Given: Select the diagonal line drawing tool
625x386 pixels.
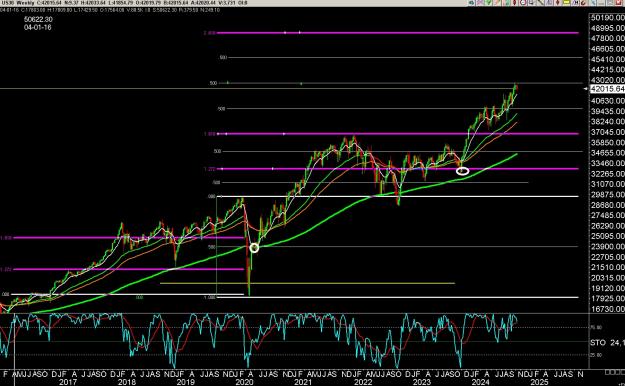Looking at the screenshot, I should [x=540, y=3].
